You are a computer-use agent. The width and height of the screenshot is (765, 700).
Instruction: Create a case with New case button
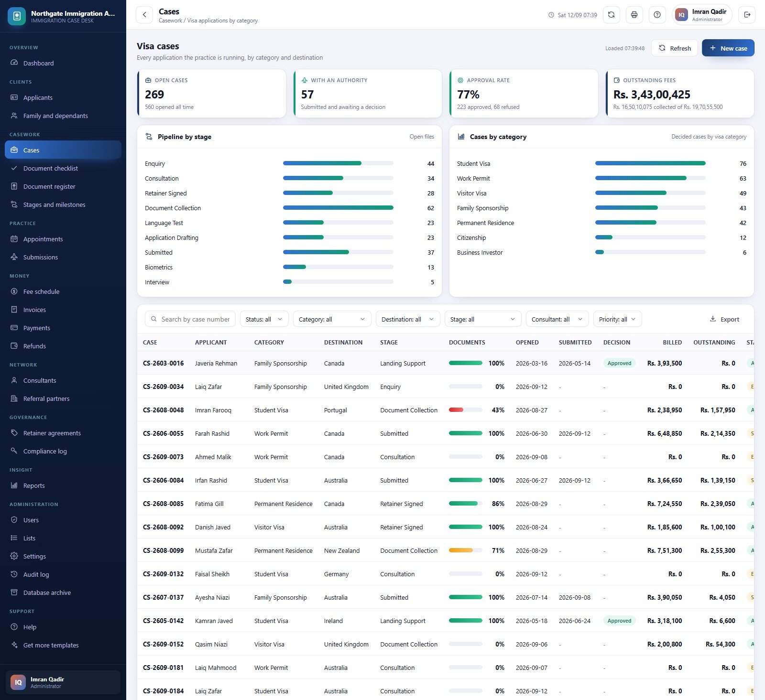pos(728,48)
